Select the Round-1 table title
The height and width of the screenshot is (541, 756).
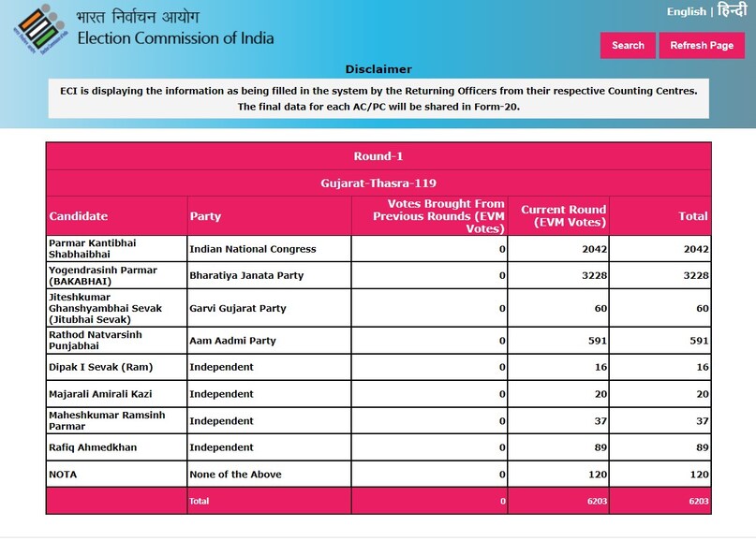pyautogui.click(x=378, y=156)
